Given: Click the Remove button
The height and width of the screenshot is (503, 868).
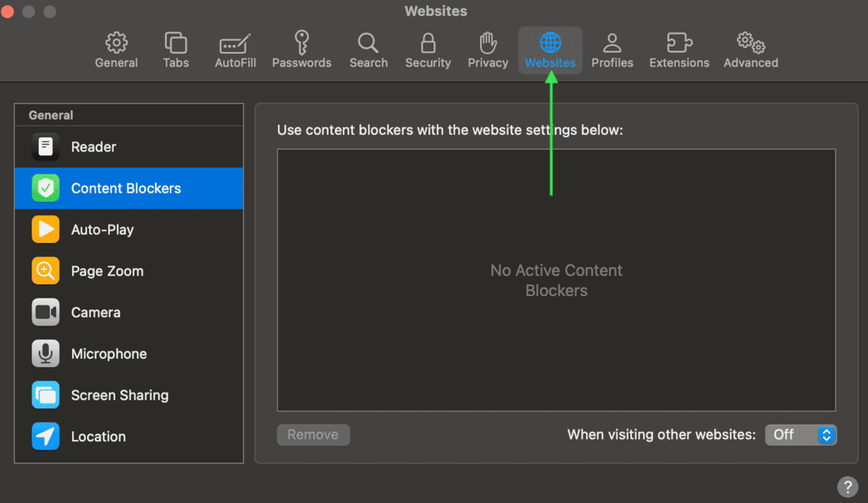Looking at the screenshot, I should tap(313, 434).
